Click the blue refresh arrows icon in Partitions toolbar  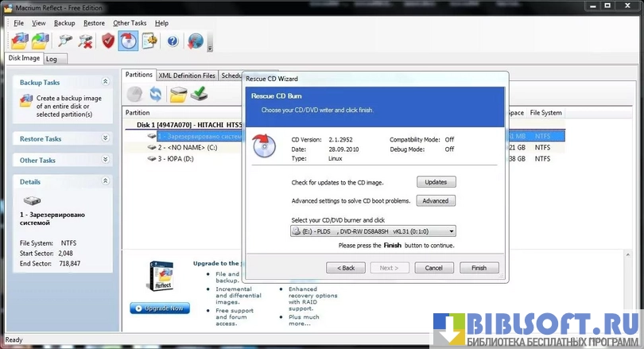coord(156,95)
